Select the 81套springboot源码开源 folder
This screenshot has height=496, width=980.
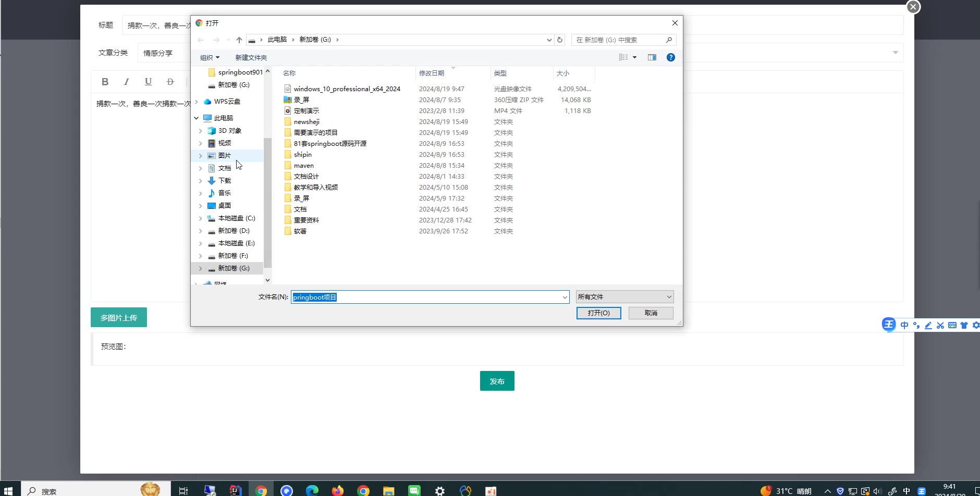pos(330,144)
